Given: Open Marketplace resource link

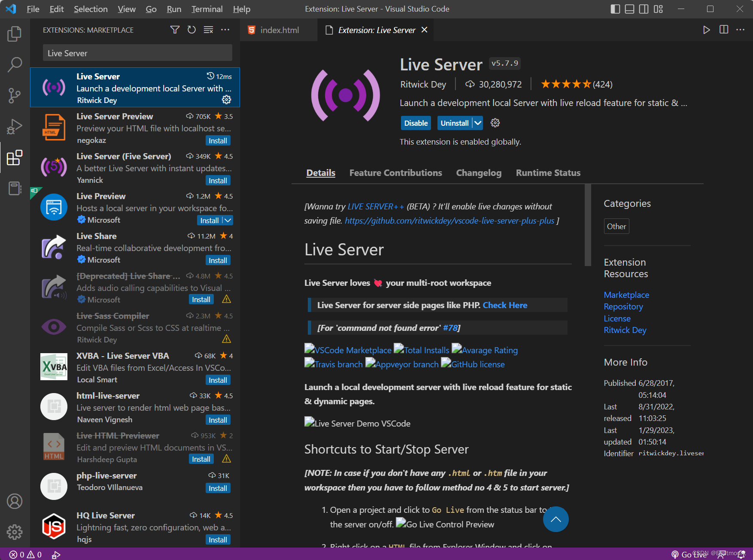Looking at the screenshot, I should point(626,295).
